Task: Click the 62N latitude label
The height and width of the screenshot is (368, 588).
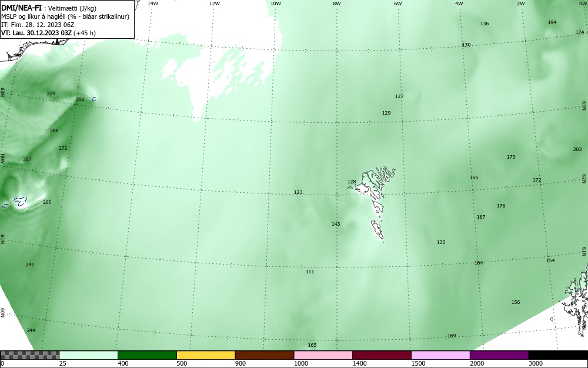Action: (584, 178)
